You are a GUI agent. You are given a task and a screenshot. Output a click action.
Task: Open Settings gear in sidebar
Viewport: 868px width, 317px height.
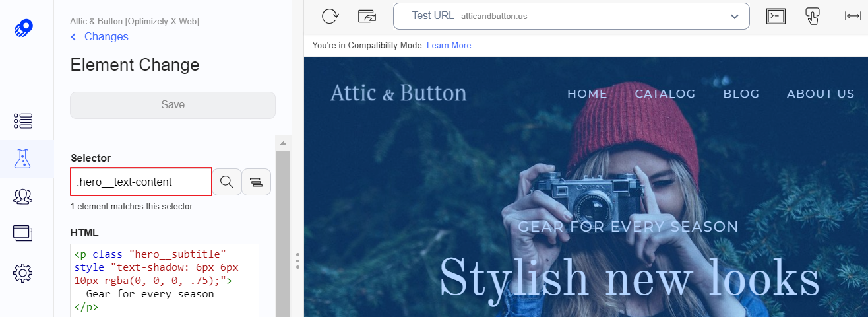23,272
